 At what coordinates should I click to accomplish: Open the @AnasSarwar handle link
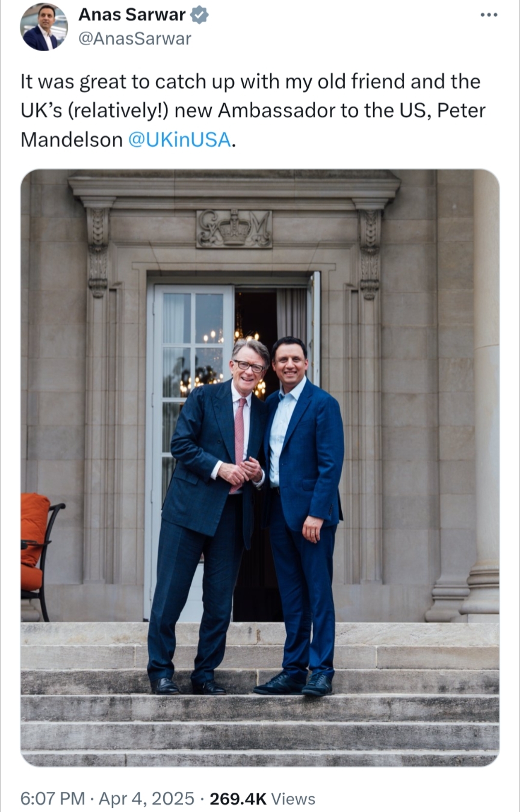135,39
